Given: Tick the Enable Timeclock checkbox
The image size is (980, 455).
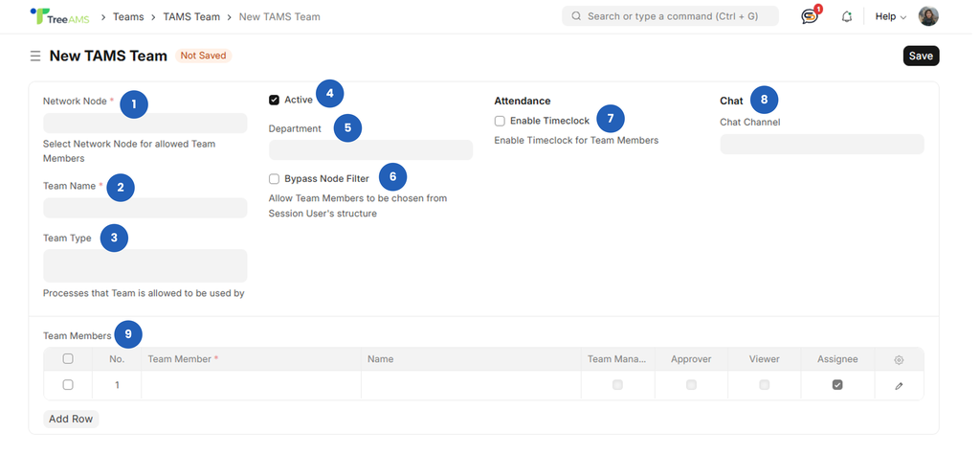Looking at the screenshot, I should [x=500, y=121].
